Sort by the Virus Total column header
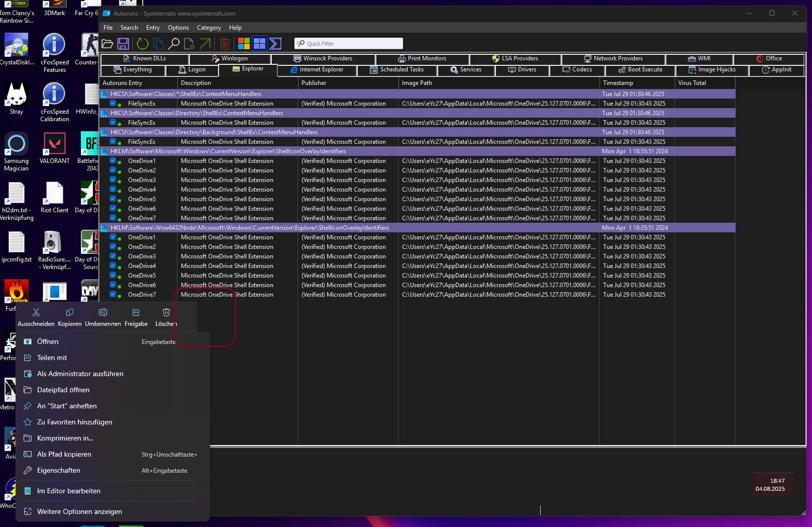The width and height of the screenshot is (812, 527). (705, 83)
